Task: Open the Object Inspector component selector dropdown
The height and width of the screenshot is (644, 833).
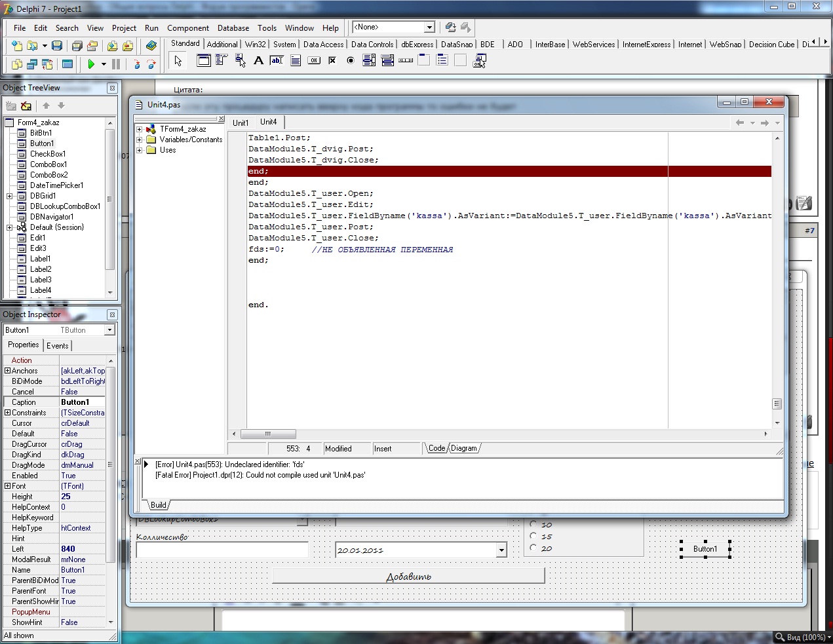Action: (109, 330)
